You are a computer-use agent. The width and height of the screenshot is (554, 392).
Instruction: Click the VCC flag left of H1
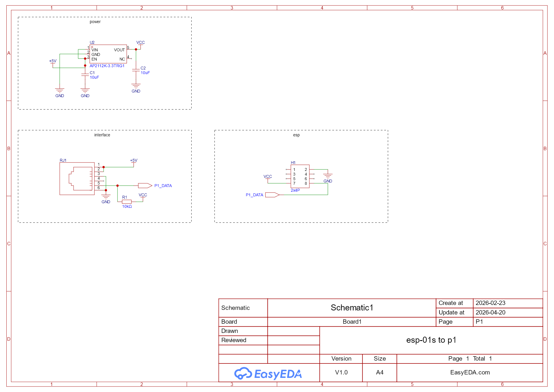pos(268,178)
